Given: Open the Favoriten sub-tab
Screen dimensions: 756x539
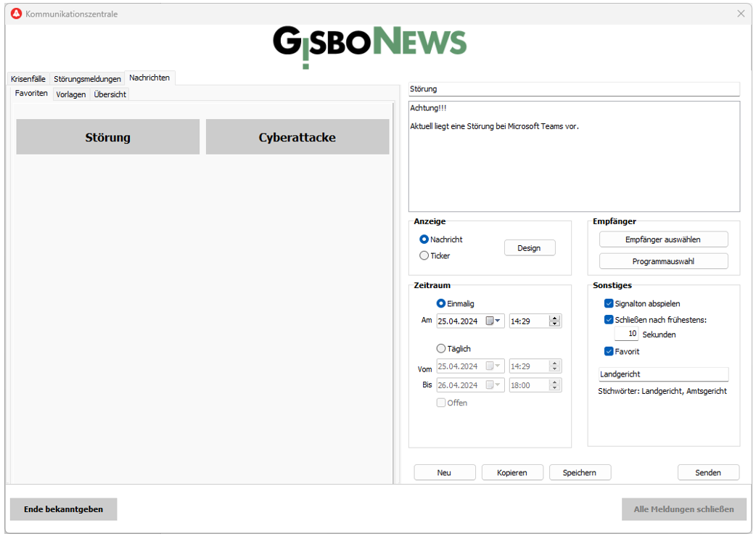Looking at the screenshot, I should click(31, 93).
